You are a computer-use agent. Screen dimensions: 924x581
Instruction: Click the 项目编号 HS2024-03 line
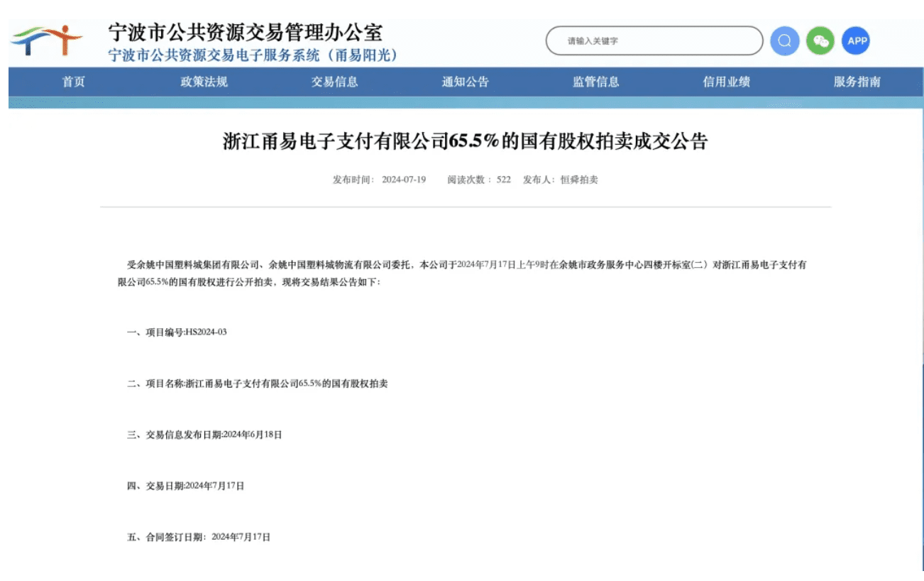click(177, 332)
